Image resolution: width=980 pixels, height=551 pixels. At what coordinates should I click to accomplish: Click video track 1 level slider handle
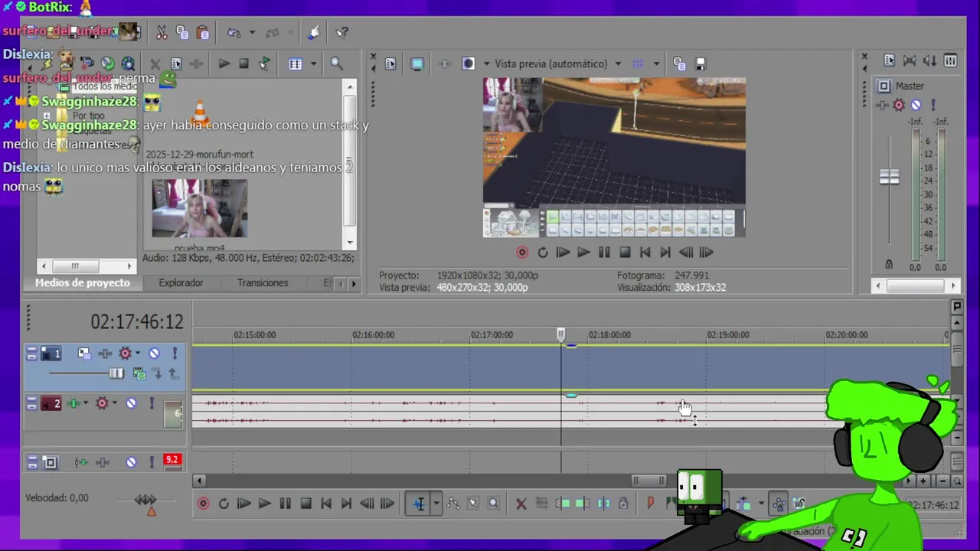[116, 373]
